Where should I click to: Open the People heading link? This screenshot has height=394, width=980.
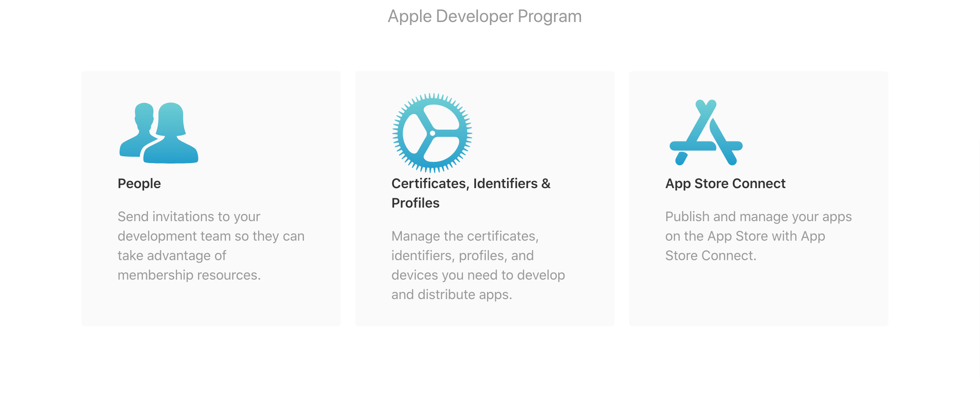pyautogui.click(x=139, y=183)
